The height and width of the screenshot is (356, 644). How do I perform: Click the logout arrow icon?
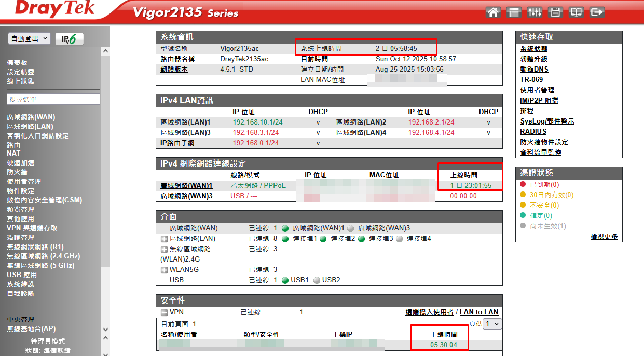tap(597, 12)
